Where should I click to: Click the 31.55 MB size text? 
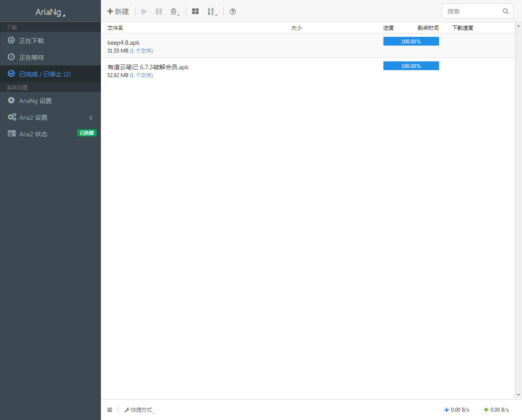(x=118, y=51)
